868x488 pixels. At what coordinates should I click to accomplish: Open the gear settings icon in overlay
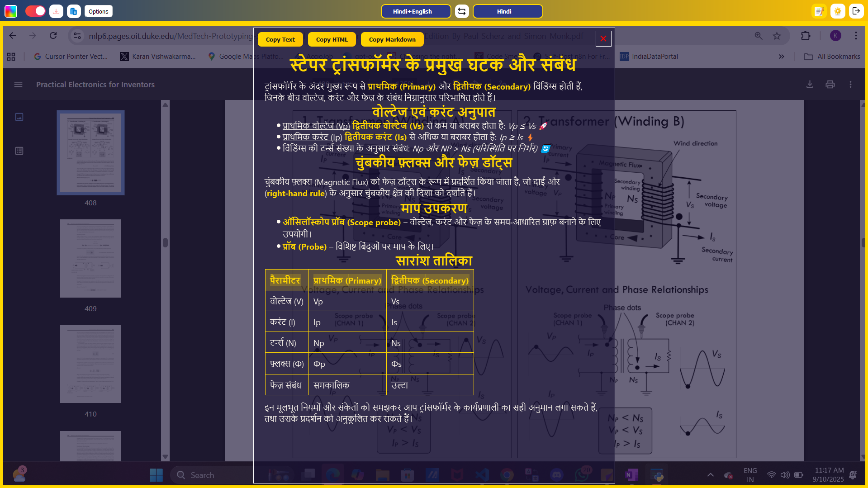(x=838, y=11)
